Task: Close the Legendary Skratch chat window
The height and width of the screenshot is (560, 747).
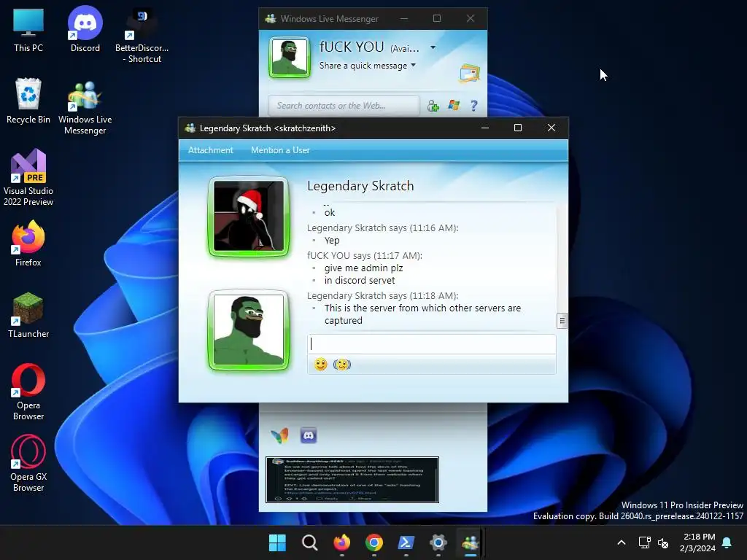Action: pos(551,128)
